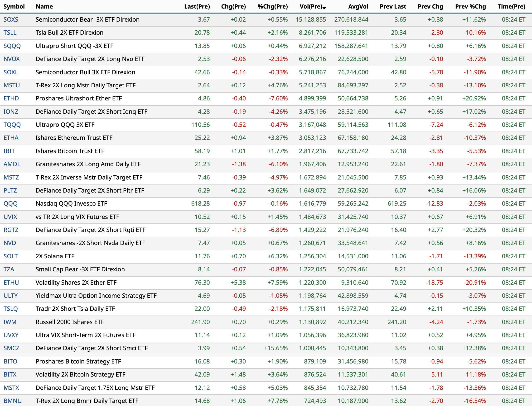Click the MSTU symbol link
Image resolution: width=532 pixels, height=406 pixels.
[12, 85]
